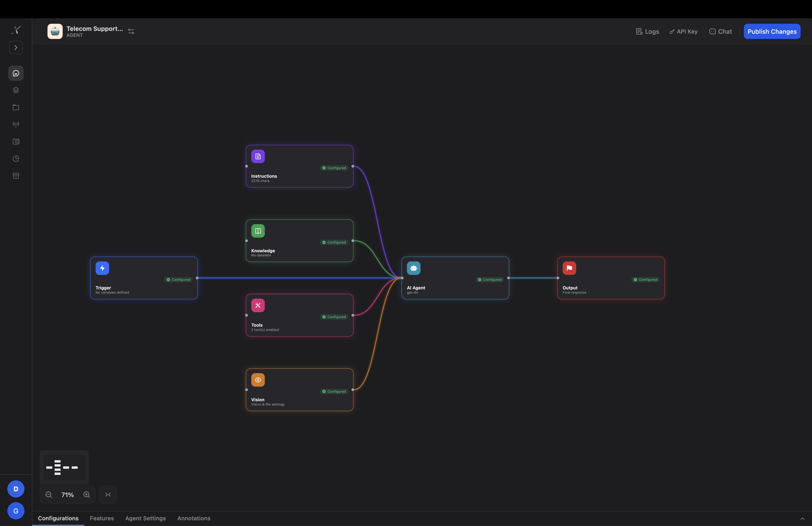Click the '2 tool(s) enabled' text

pyautogui.click(x=265, y=330)
